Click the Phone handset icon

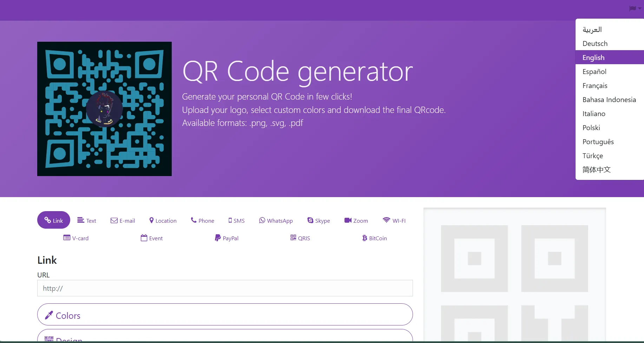pyautogui.click(x=194, y=220)
